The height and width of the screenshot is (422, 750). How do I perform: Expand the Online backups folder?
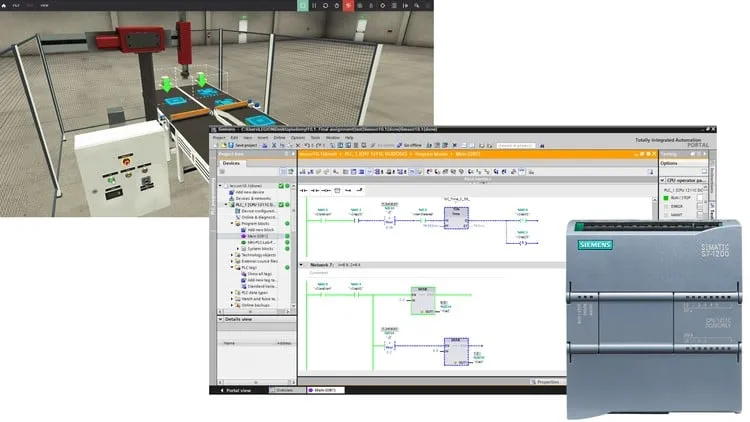pos(232,305)
